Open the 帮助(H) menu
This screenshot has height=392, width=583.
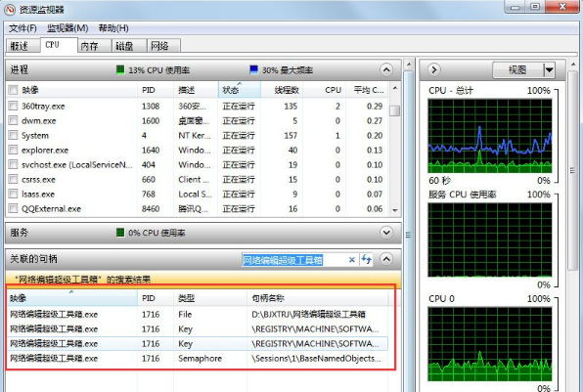click(x=113, y=28)
